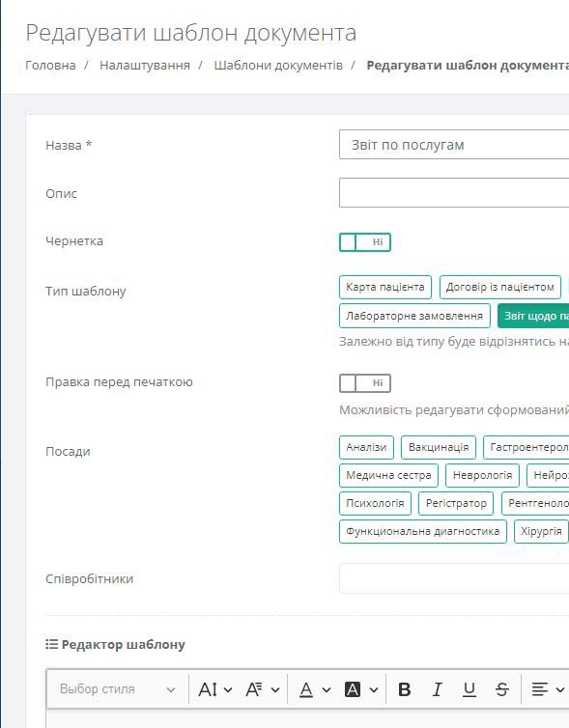Open the 'Выбор стиля' style dropdown
The height and width of the screenshot is (728, 569).
(x=117, y=689)
